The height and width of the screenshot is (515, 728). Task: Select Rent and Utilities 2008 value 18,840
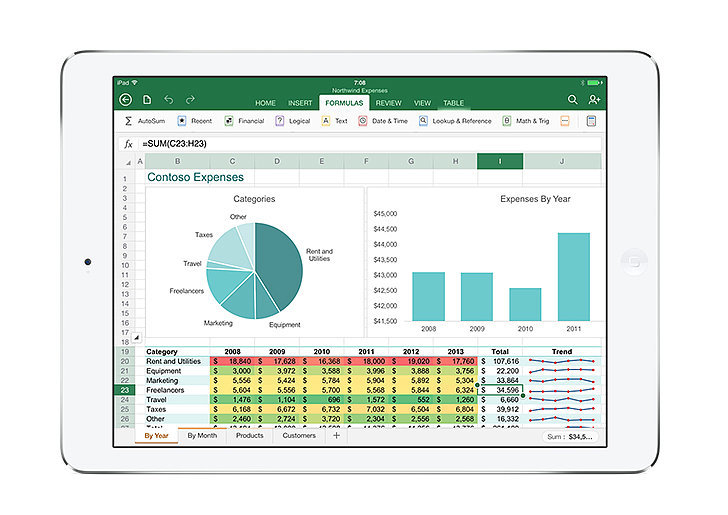(x=232, y=361)
